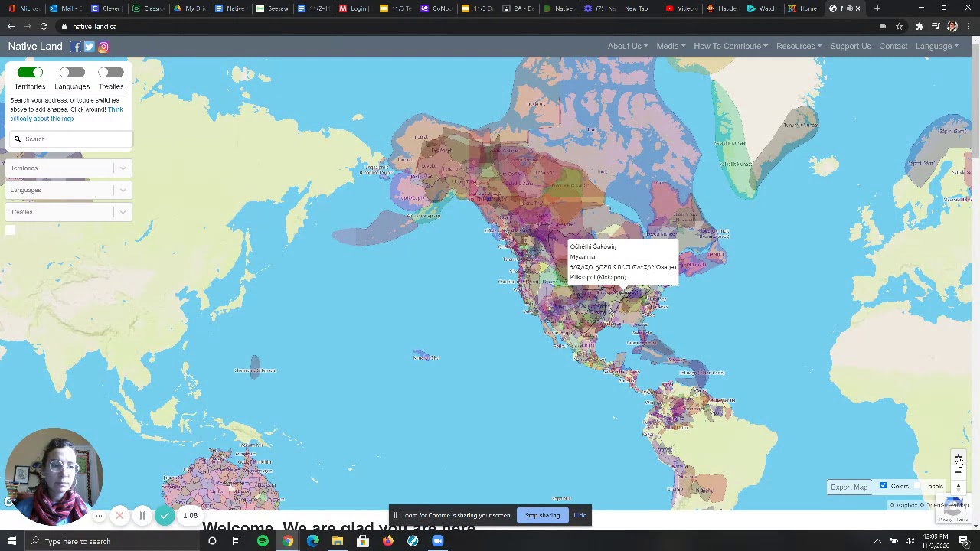Open a new Chrome tab

coord(877,8)
